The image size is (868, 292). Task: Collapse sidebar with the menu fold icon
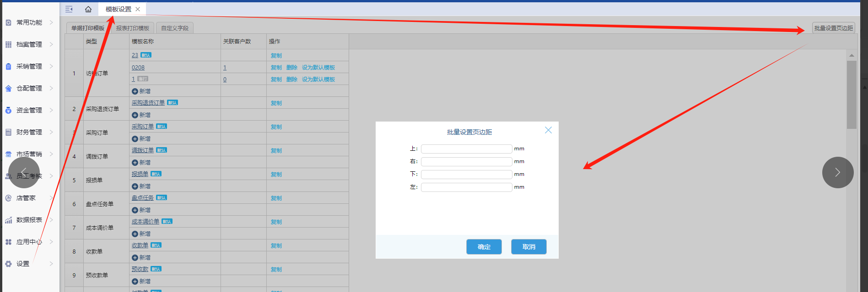pos(69,9)
